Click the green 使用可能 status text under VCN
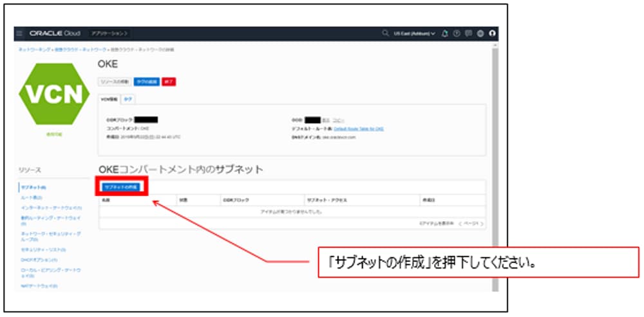 pos(54,135)
